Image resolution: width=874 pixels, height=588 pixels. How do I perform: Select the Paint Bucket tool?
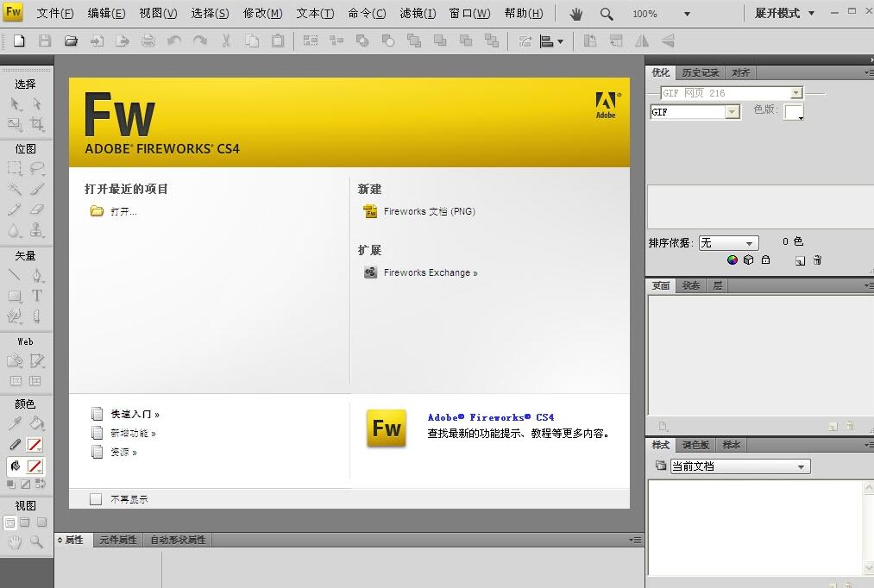tap(37, 423)
